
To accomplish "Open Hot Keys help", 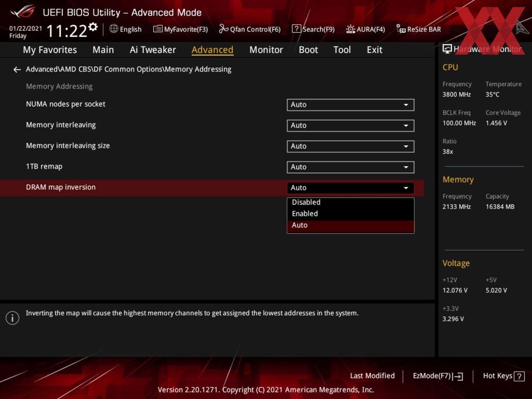I will coord(503,376).
